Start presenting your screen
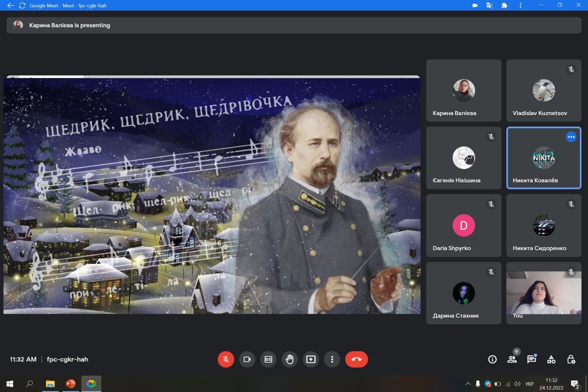The height and width of the screenshot is (392, 588). click(311, 359)
